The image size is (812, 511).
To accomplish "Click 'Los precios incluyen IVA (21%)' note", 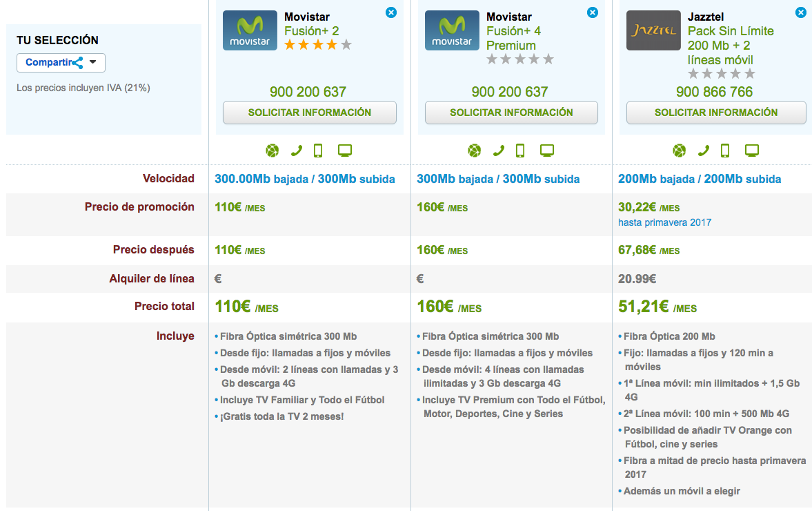I will coord(83,88).
